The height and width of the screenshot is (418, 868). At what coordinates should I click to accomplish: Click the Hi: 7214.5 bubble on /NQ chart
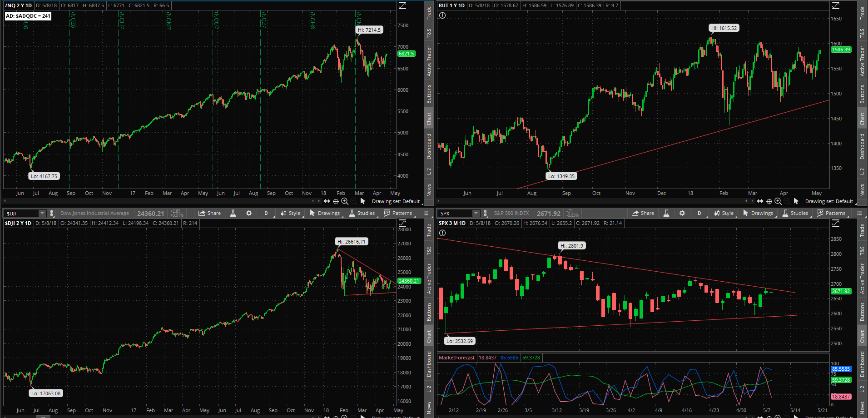coord(369,30)
